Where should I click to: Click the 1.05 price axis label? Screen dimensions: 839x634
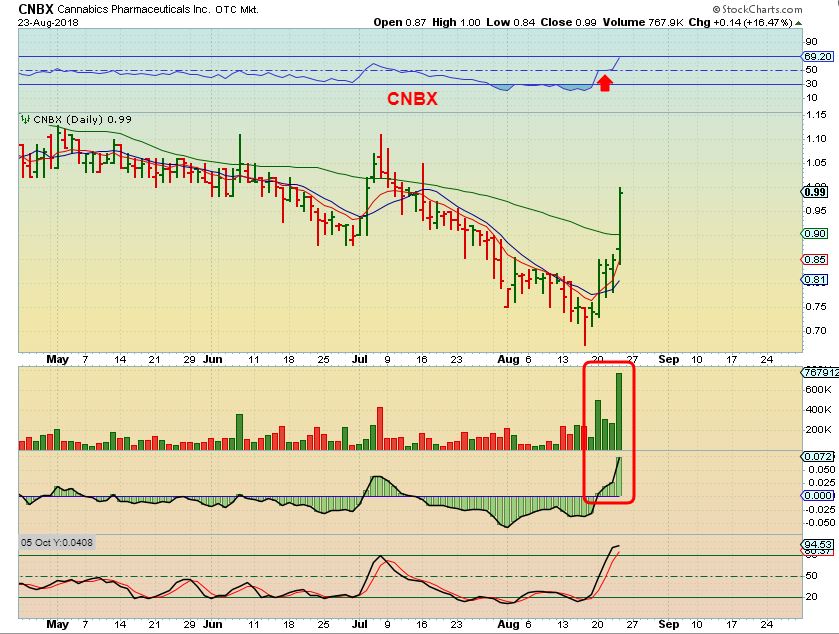click(x=816, y=163)
